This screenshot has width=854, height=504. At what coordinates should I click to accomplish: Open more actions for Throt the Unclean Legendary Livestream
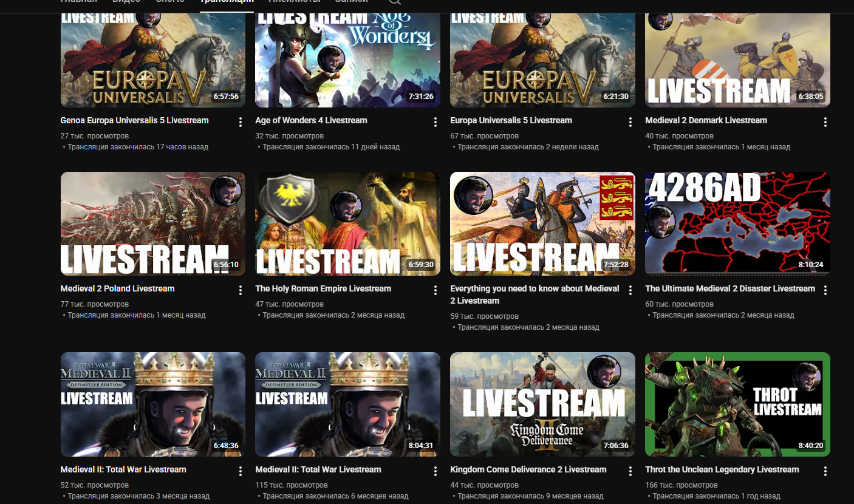pos(825,471)
